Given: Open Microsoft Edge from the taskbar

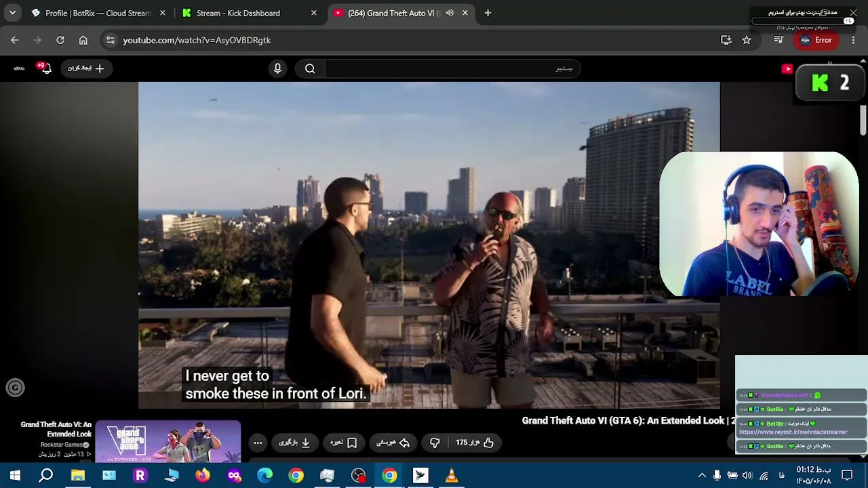Looking at the screenshot, I should pos(264,476).
